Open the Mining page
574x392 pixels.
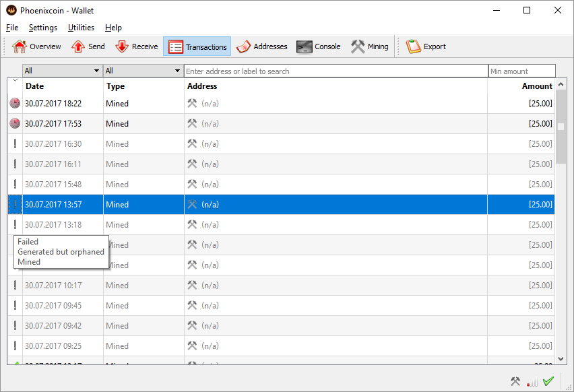coord(370,46)
